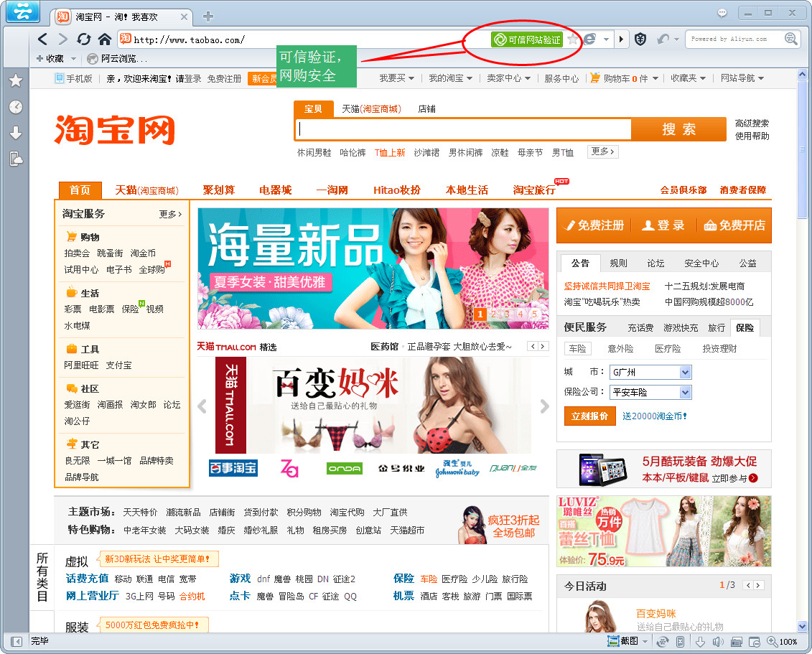
Task: Go to next slide in the Tmall carousel
Action: click(x=544, y=406)
